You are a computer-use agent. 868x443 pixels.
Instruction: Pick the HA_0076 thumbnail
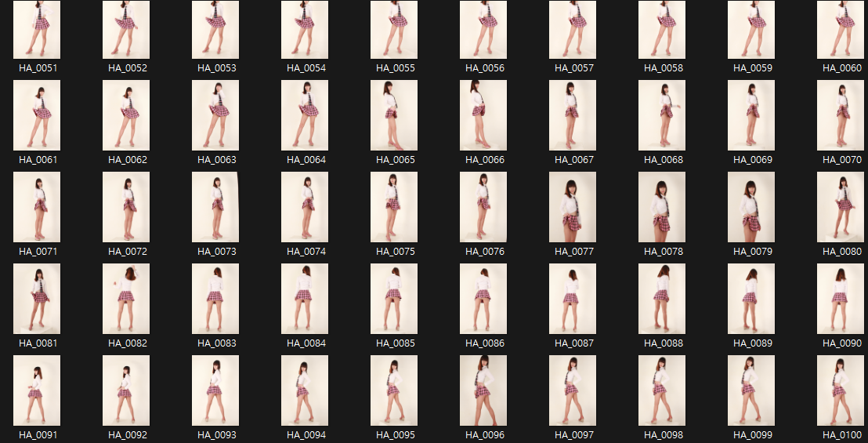(483, 207)
